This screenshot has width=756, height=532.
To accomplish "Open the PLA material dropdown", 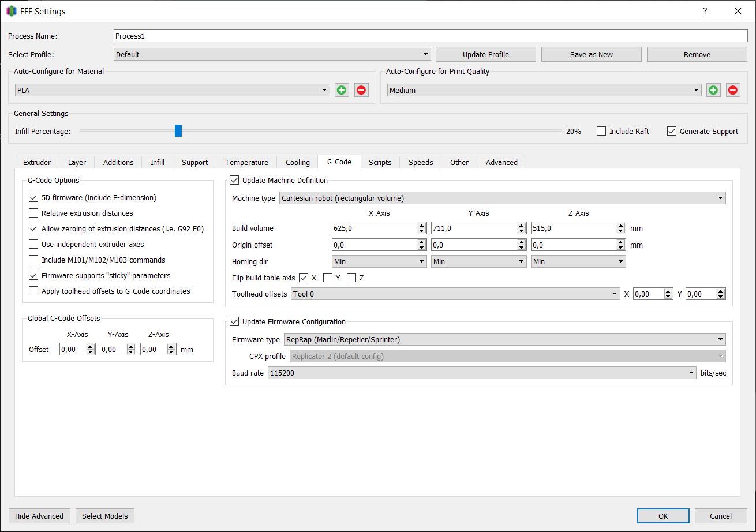I will tap(172, 90).
